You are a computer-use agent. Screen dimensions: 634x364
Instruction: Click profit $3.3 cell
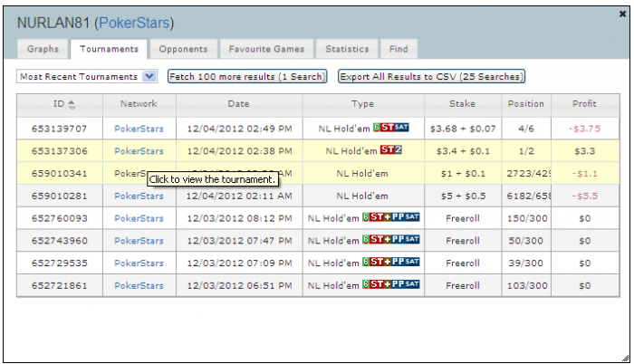tap(585, 151)
